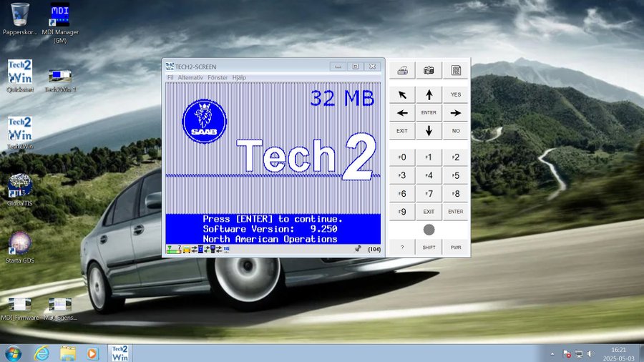Click the system clock showing 16:21
Screen dimensions: 644x362
click(x=618, y=354)
